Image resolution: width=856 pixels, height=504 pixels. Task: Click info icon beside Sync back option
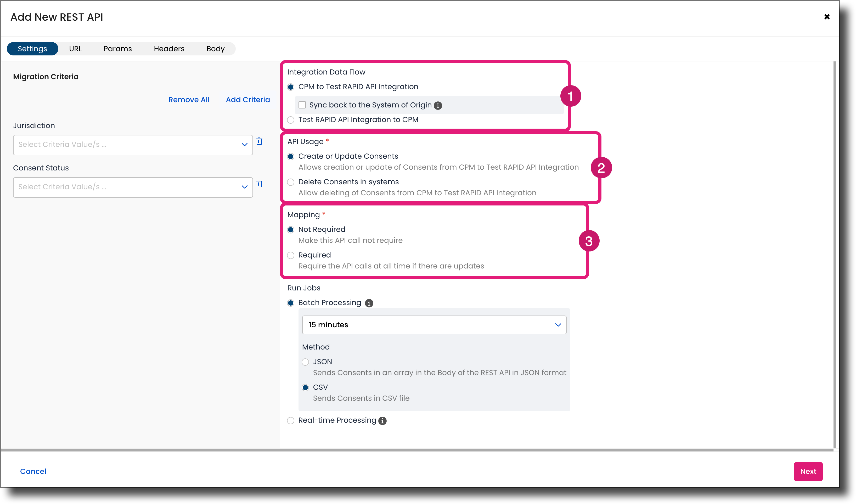(x=438, y=106)
